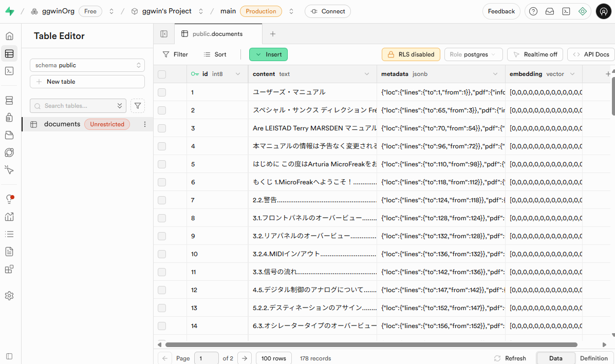615x364 pixels.
Task: Open a new tab with plus button
Action: (x=273, y=34)
